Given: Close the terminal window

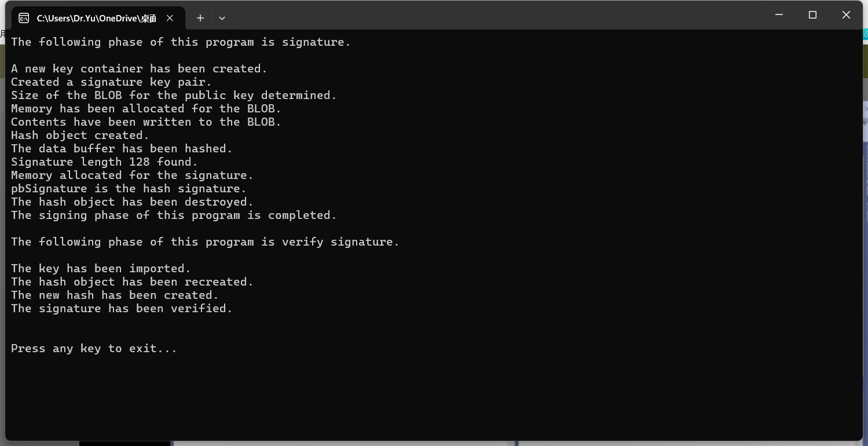Looking at the screenshot, I should 846,15.
